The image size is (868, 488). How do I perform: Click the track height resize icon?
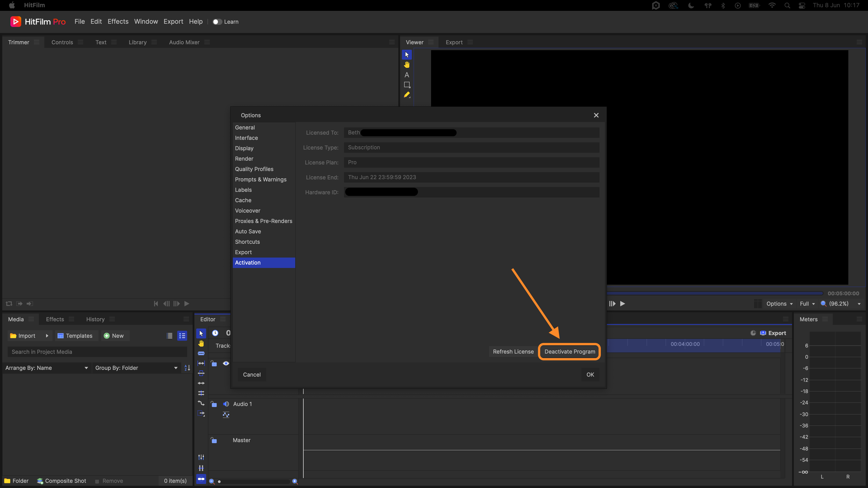click(201, 468)
